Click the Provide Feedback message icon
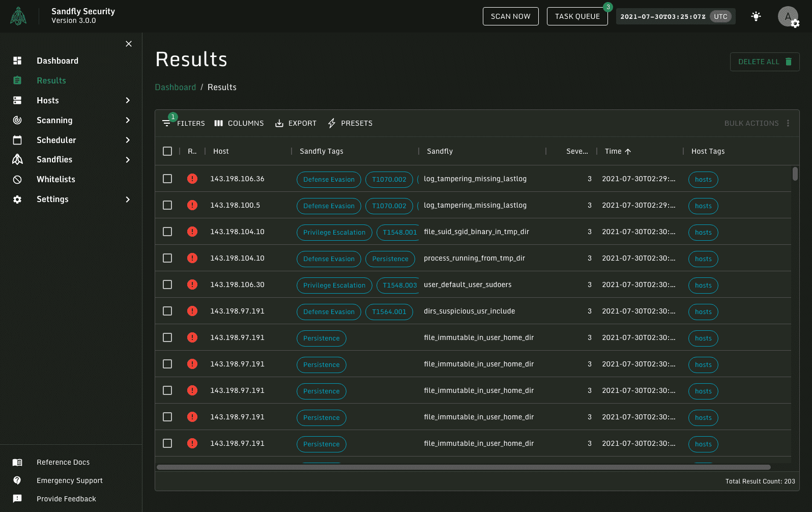This screenshot has width=812, height=512. [x=17, y=499]
